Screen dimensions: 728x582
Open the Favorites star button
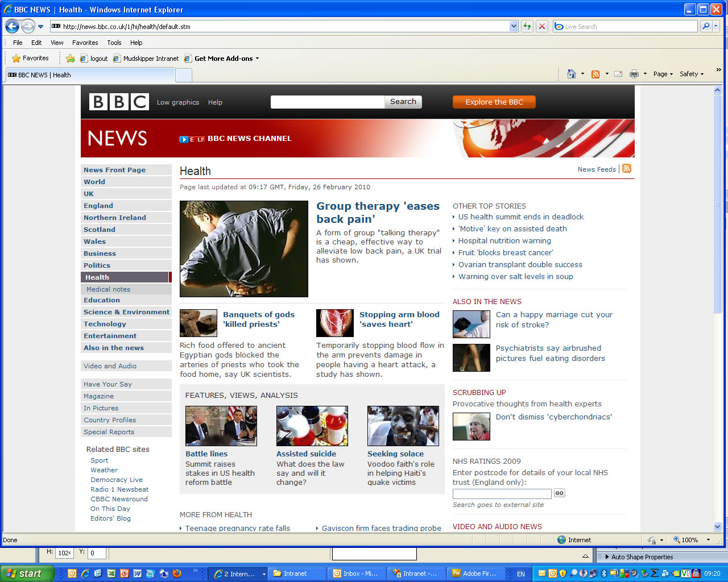point(30,58)
